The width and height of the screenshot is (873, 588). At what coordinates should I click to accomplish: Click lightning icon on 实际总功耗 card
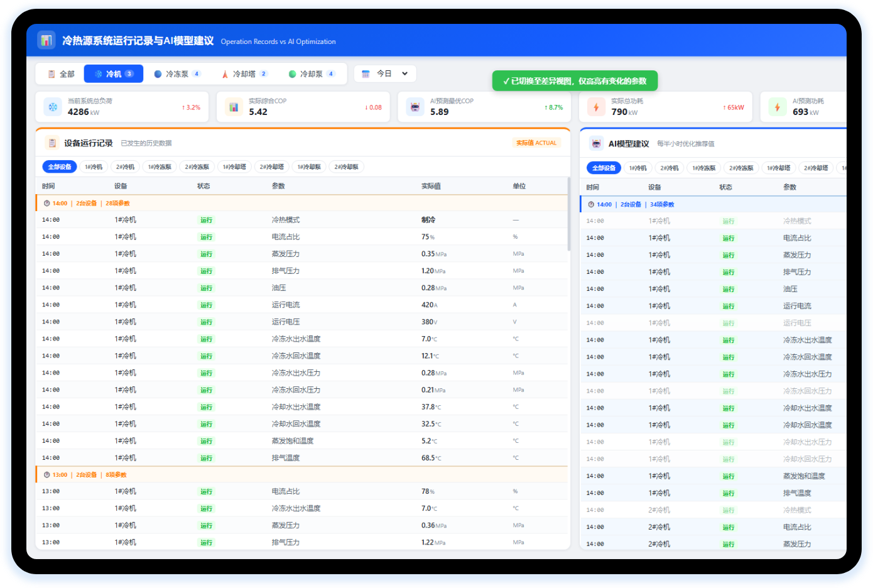(596, 107)
